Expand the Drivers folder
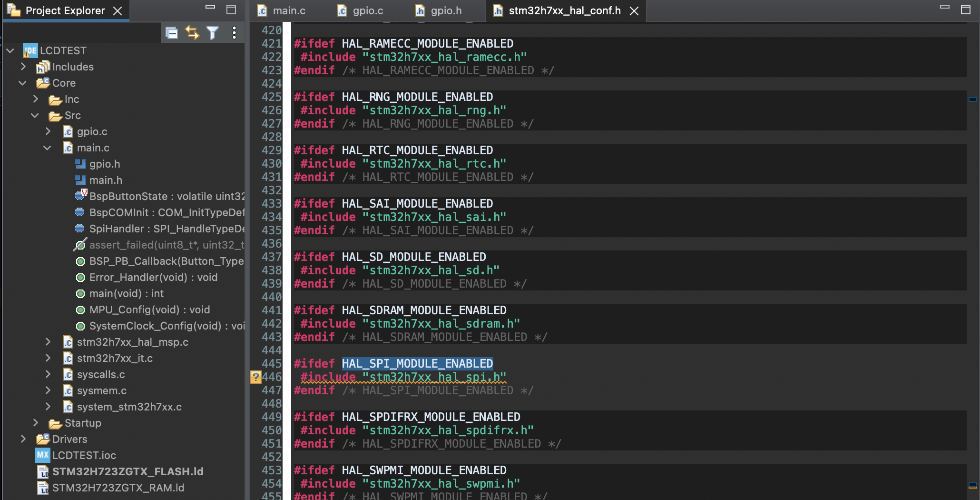The image size is (980, 500). pos(23,439)
